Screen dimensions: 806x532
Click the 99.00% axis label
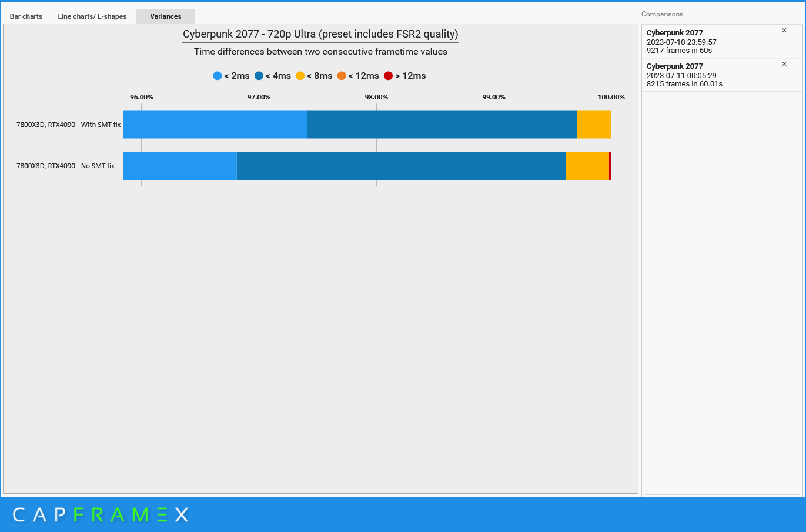click(494, 97)
